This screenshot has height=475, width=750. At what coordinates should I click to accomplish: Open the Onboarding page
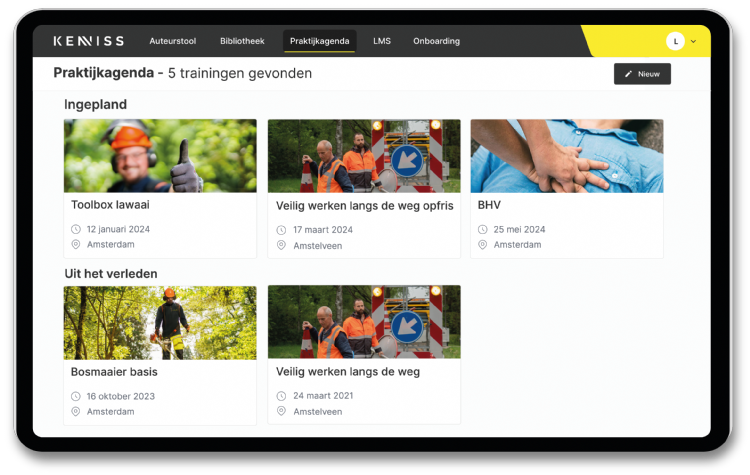[436, 41]
